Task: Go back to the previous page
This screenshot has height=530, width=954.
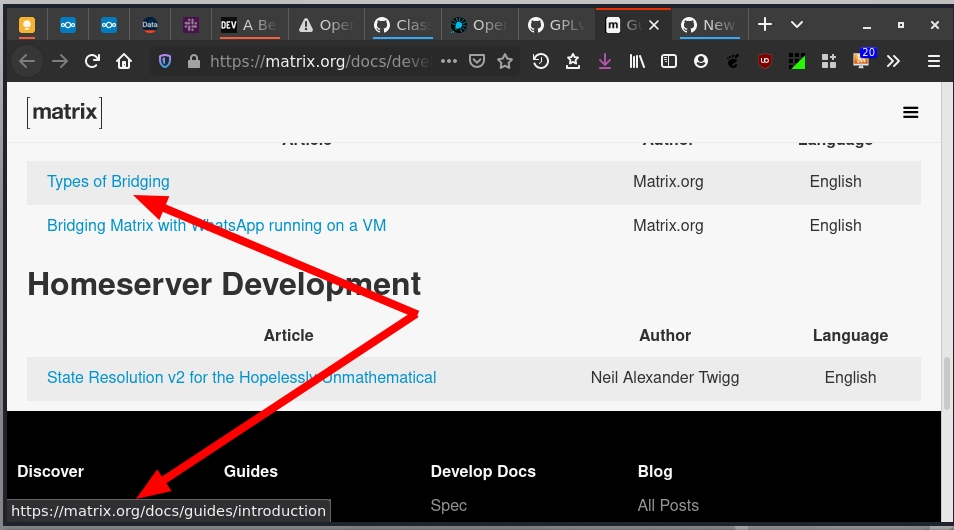Action: point(27,61)
